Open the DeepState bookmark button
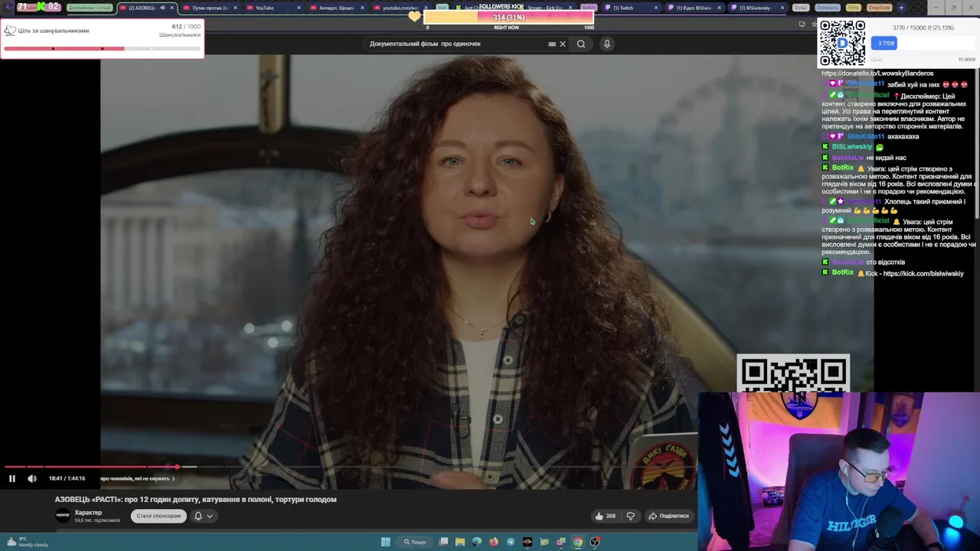The image size is (980, 551). click(x=879, y=8)
